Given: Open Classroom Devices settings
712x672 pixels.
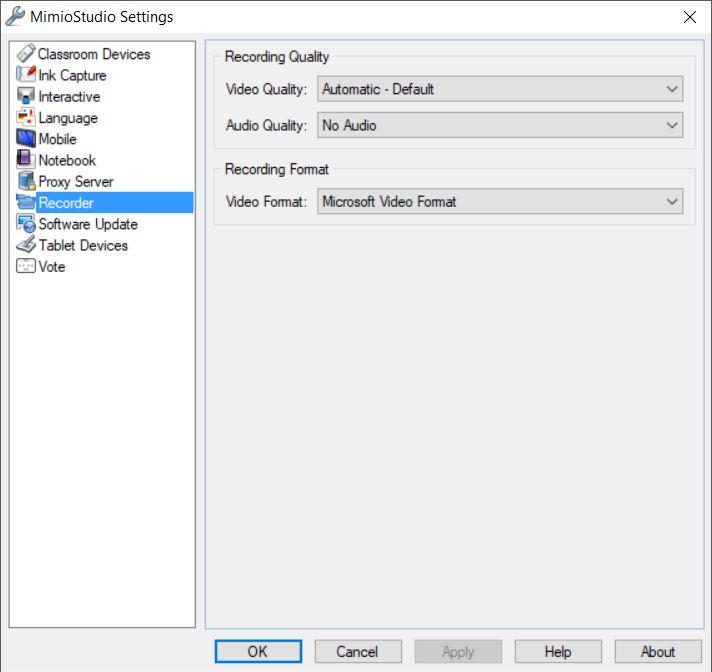Looking at the screenshot, I should tap(94, 54).
